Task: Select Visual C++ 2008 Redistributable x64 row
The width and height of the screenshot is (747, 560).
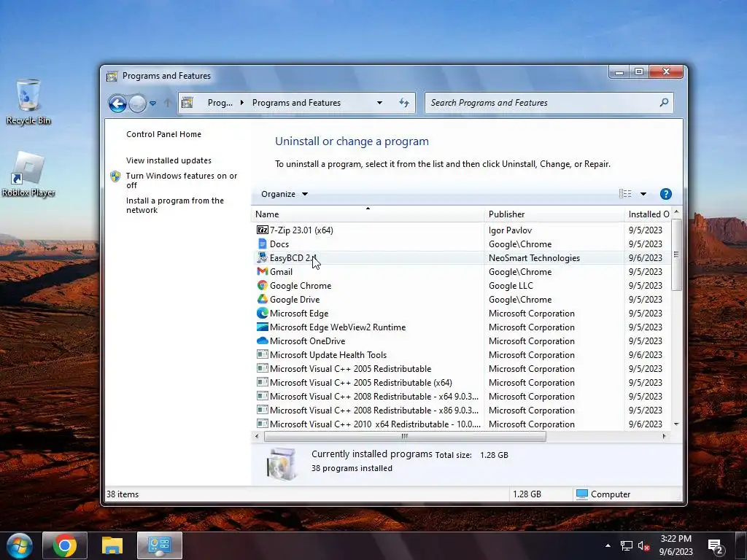Action: [461, 396]
